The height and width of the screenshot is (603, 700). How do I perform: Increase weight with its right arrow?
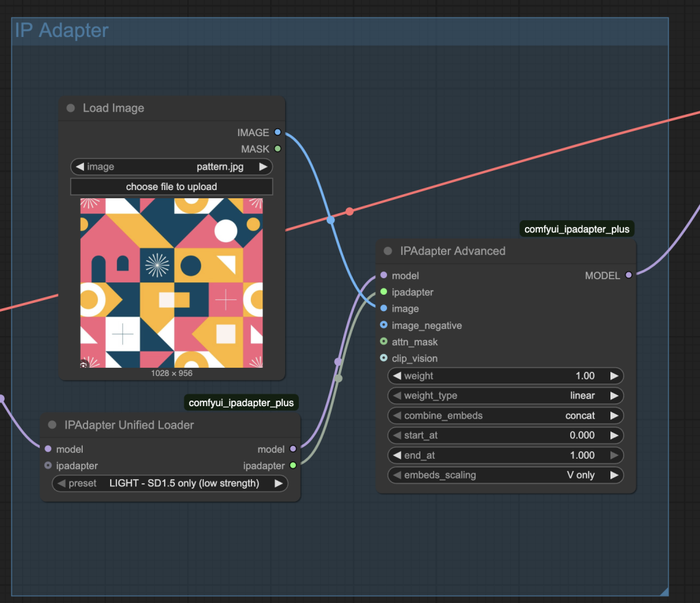tap(615, 376)
